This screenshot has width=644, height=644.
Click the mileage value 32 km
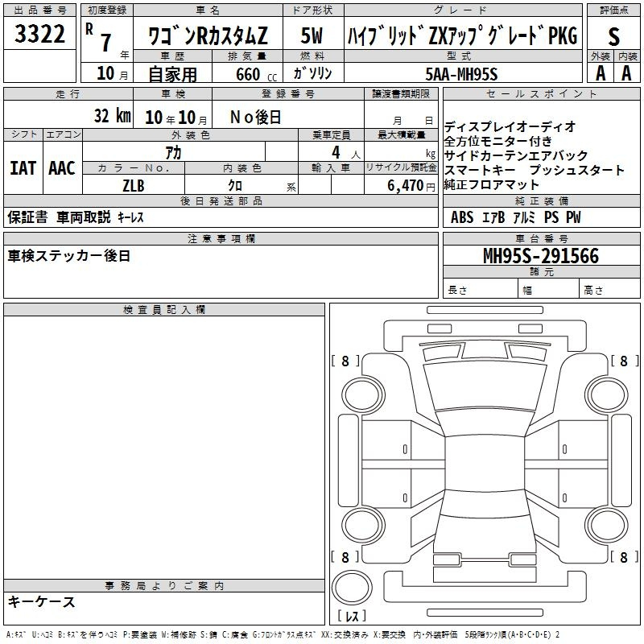pos(111,116)
